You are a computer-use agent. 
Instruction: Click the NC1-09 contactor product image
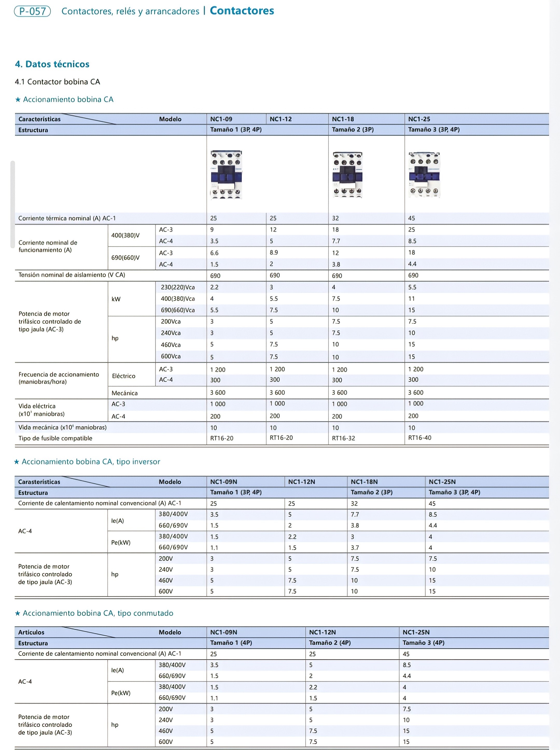pos(226,175)
